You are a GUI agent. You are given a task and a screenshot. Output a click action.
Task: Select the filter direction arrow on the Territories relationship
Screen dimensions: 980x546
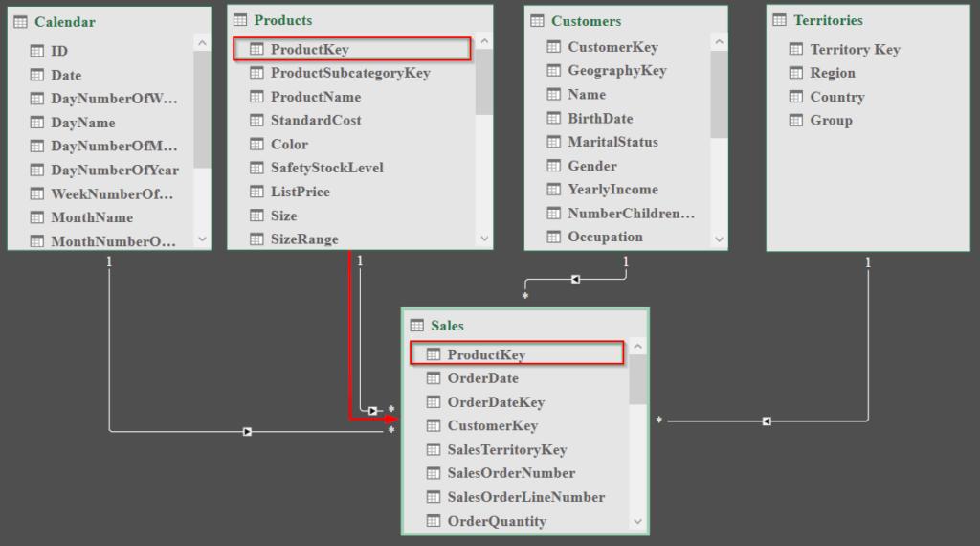[x=767, y=421]
